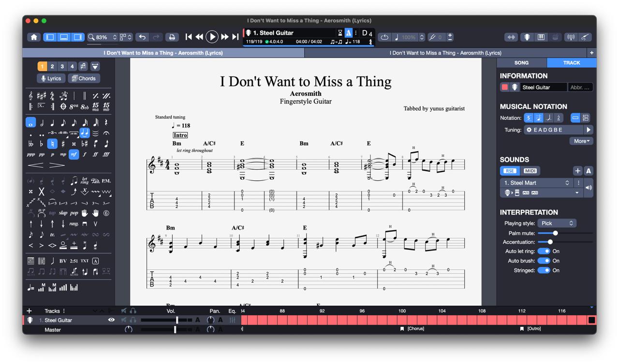Disable the Stringed switch
The width and height of the screenshot is (619, 364).
coord(544,271)
